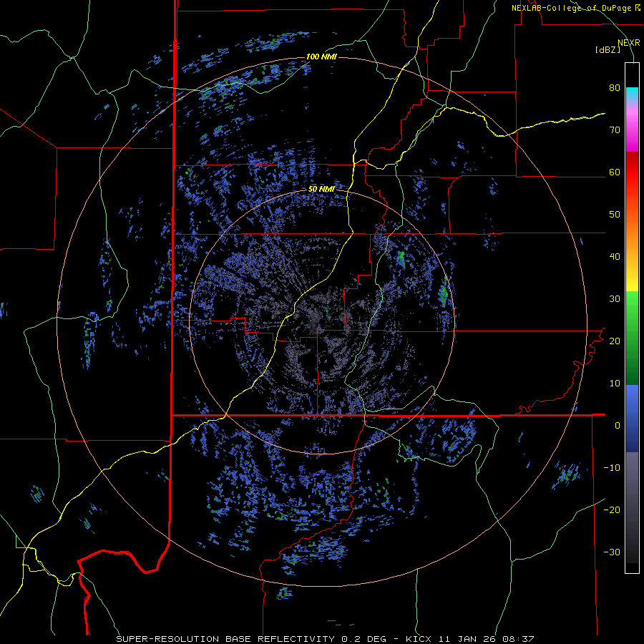The image size is (644, 644).
Task: Click the 10 value on dBZ scale
Action: click(615, 384)
